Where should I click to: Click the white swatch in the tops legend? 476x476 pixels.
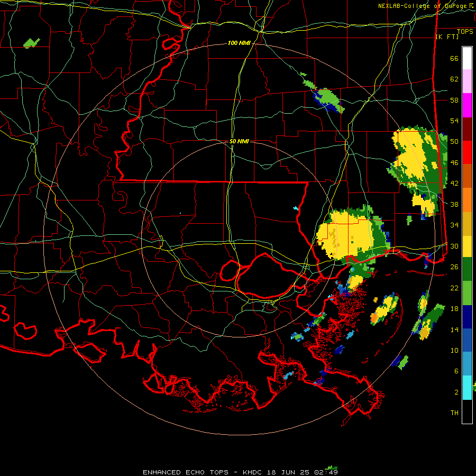[x=467, y=58]
